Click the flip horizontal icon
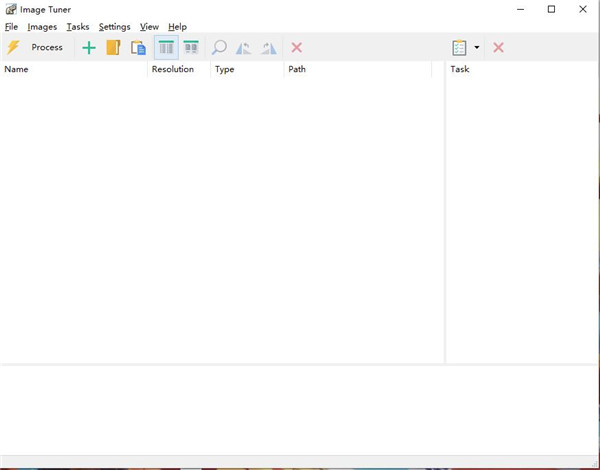This screenshot has height=470, width=600. [243, 47]
